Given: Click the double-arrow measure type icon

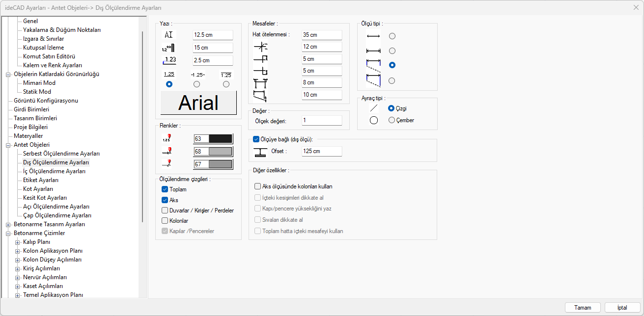Looking at the screenshot, I should pos(373,36).
